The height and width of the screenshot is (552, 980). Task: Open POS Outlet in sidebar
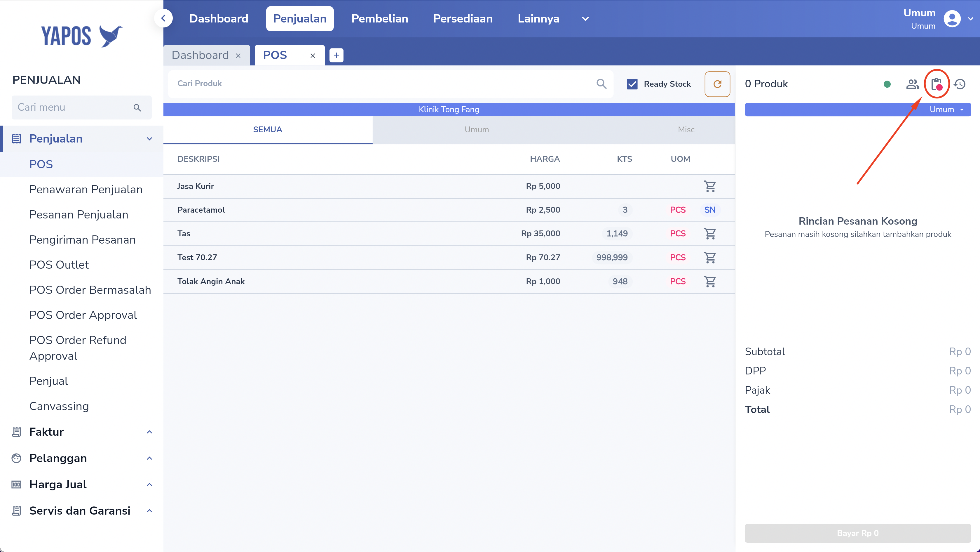(59, 265)
